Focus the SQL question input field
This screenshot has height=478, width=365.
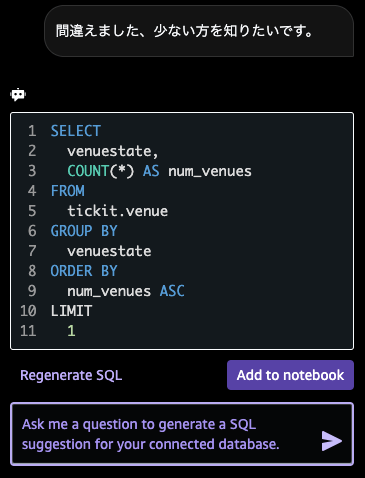pyautogui.click(x=182, y=434)
